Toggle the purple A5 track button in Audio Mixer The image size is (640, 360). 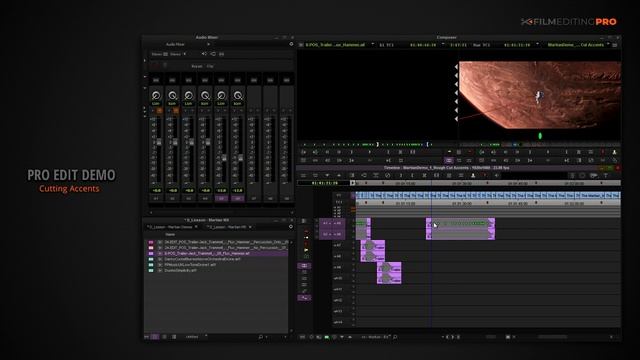coord(221,198)
